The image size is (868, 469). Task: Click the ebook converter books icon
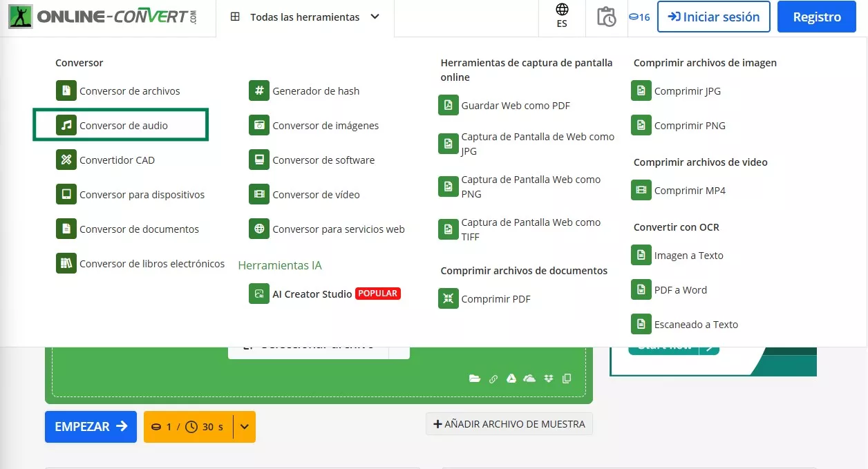pyautogui.click(x=66, y=263)
